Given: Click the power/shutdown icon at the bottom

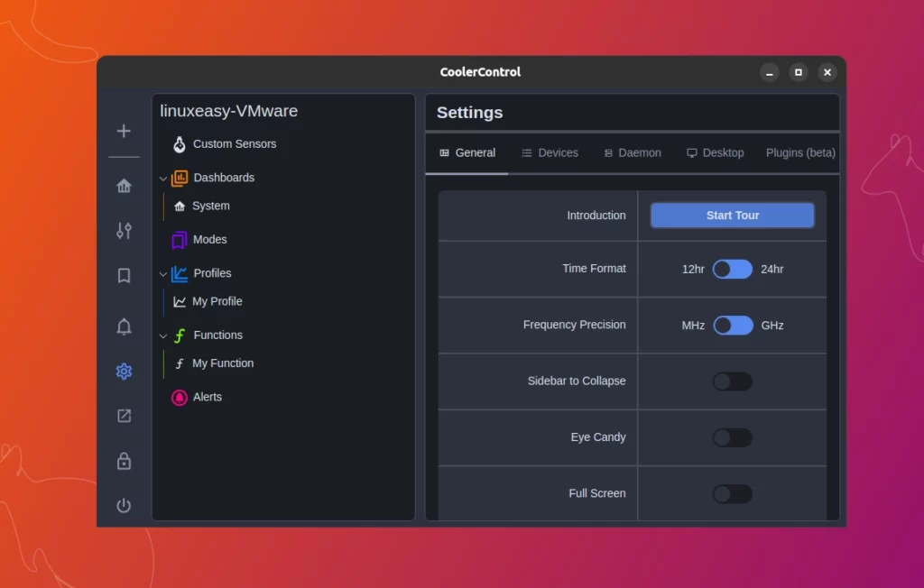Looking at the screenshot, I should point(124,505).
